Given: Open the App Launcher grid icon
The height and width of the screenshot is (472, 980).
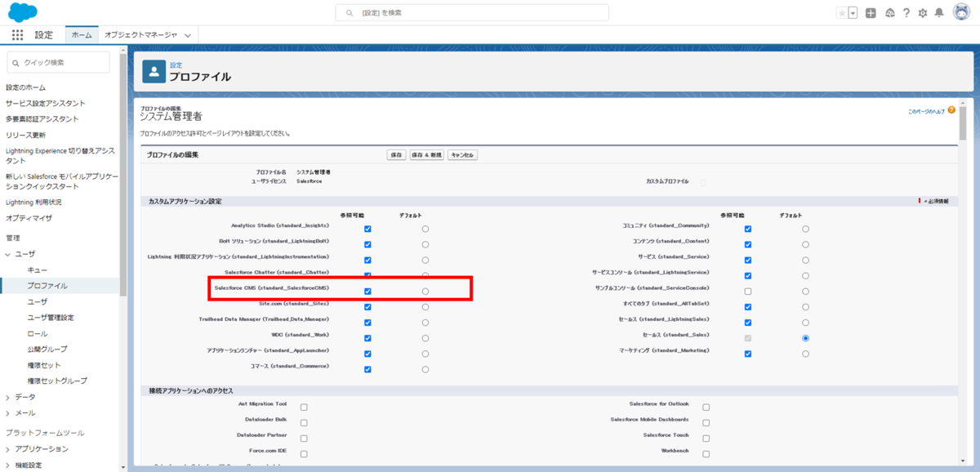Looking at the screenshot, I should [17, 35].
